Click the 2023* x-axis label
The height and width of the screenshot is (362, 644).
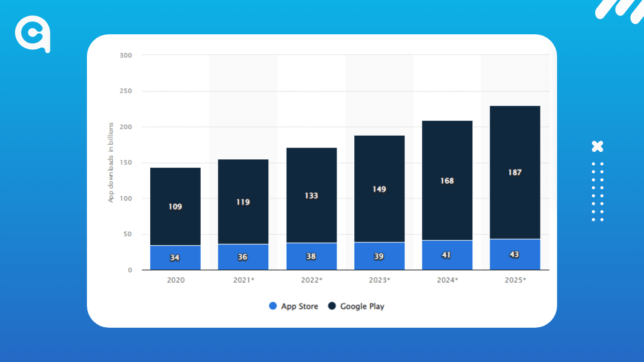[380, 280]
